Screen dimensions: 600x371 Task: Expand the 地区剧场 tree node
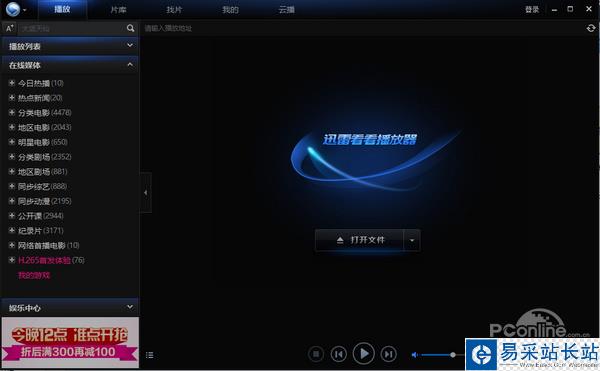coord(12,171)
